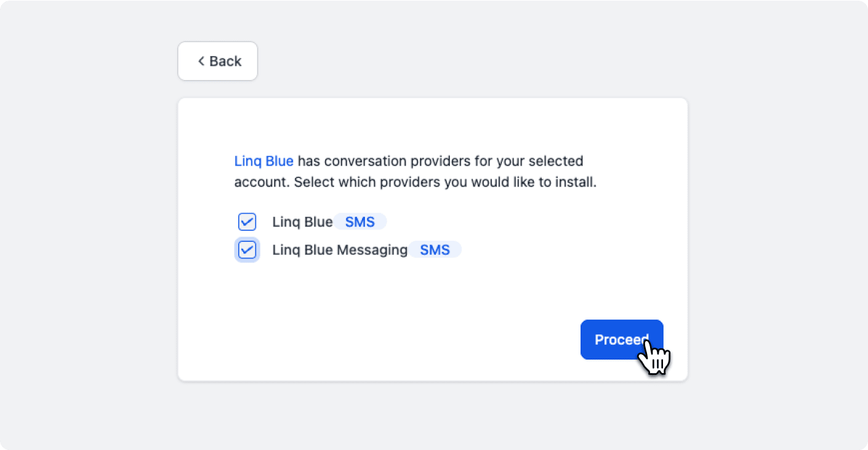Click the checkmark icon beside Linq Blue Messaging

[x=247, y=250]
